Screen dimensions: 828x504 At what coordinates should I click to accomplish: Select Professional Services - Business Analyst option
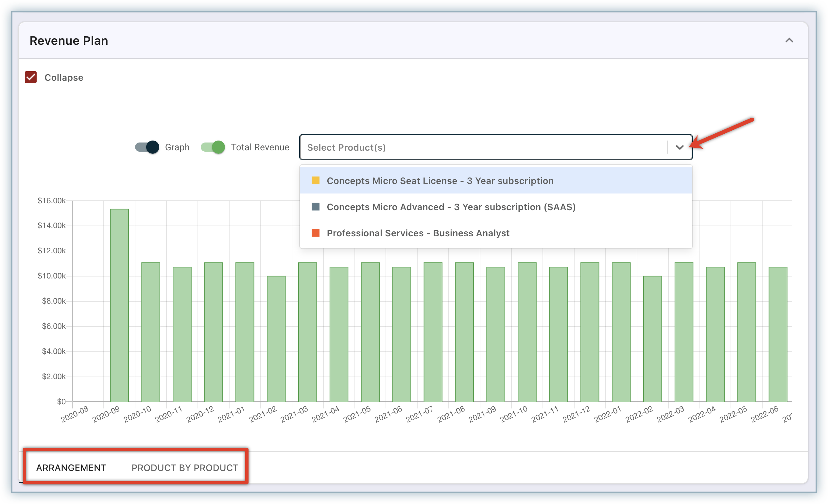click(x=418, y=233)
